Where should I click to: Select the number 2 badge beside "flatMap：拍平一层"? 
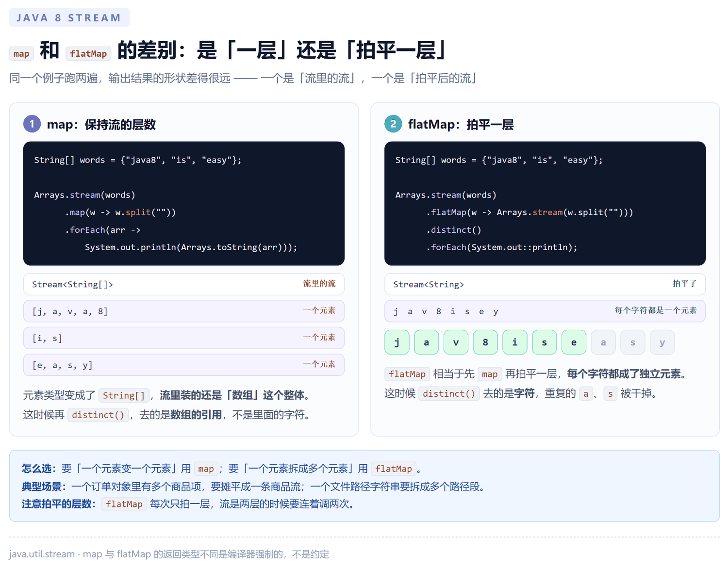click(x=393, y=124)
